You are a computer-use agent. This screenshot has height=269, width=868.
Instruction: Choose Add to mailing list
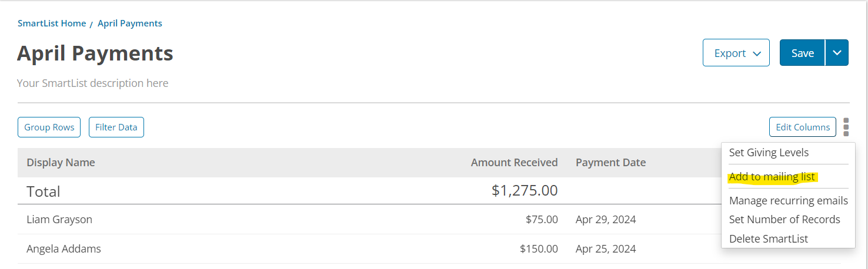[772, 177]
